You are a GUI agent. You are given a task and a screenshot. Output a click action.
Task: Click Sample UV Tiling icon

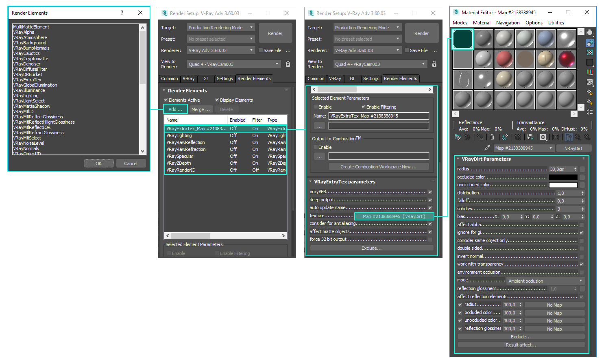tap(590, 62)
